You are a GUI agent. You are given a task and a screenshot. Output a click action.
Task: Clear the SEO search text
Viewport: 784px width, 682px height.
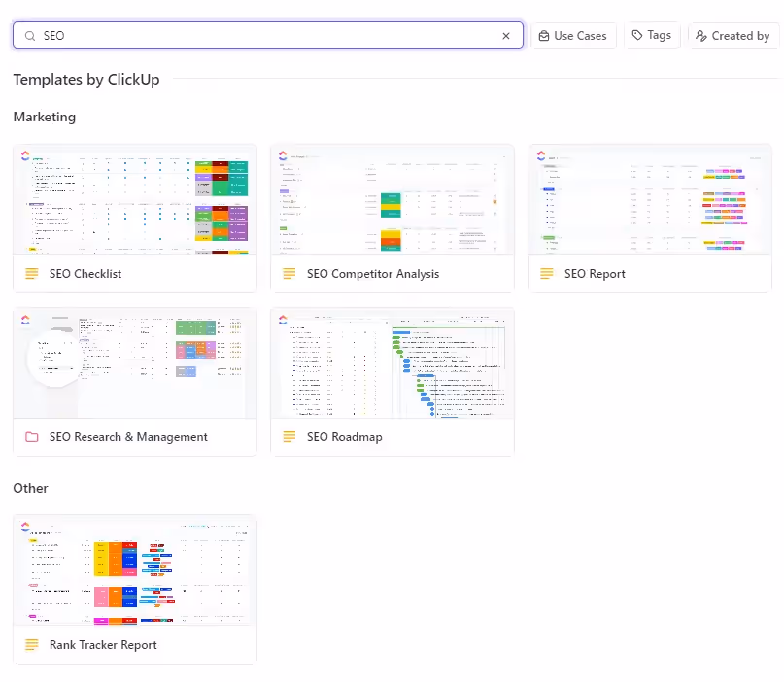coord(505,36)
